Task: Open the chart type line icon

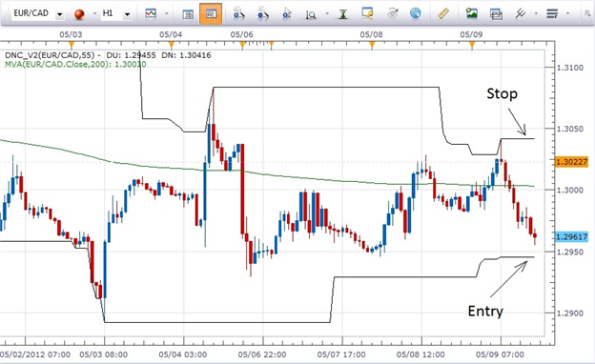Action: (151, 14)
